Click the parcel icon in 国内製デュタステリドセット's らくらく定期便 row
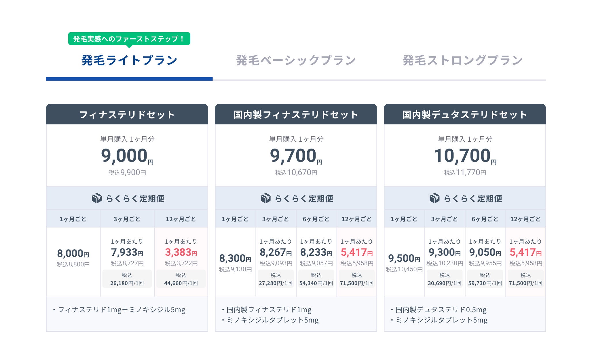The height and width of the screenshot is (364, 592). pyautogui.click(x=434, y=198)
